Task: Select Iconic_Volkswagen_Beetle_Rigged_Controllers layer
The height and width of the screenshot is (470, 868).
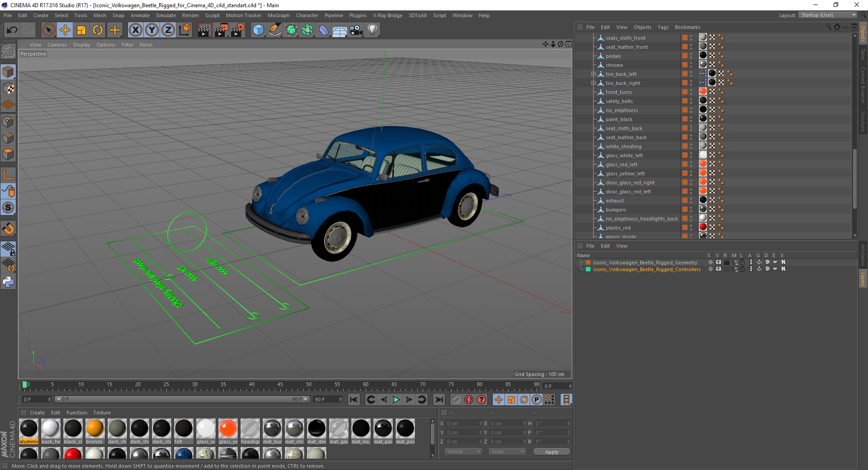Action: 646,269
